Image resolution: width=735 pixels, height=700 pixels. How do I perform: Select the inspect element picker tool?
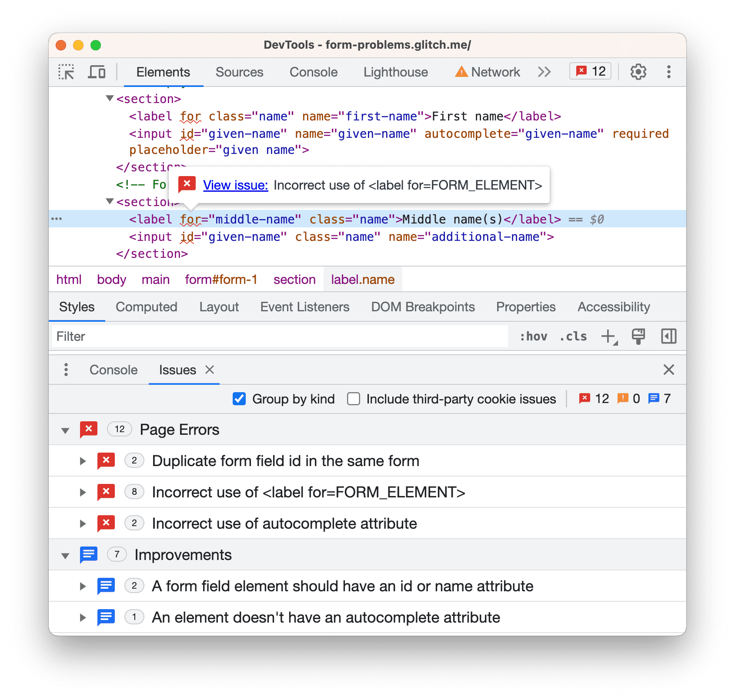(x=66, y=72)
